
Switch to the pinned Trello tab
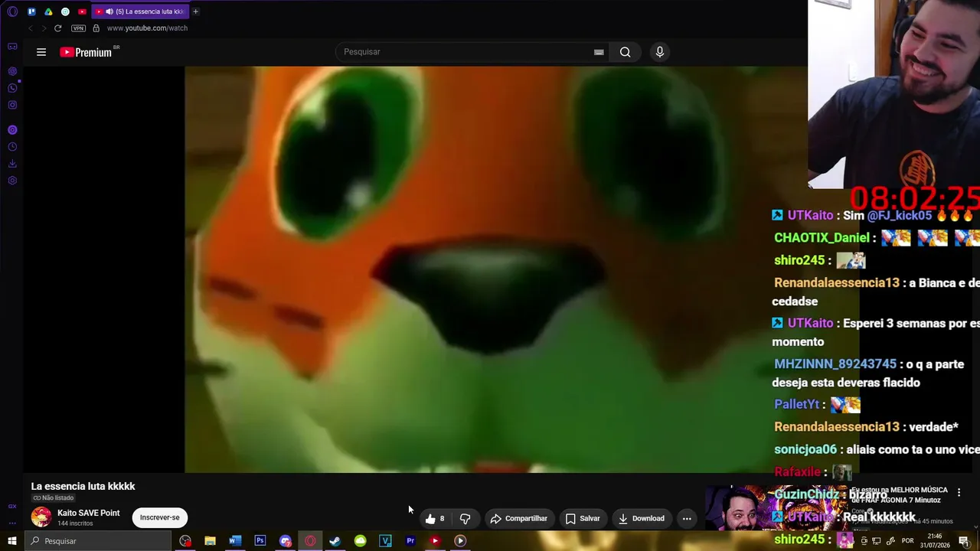pos(31,11)
